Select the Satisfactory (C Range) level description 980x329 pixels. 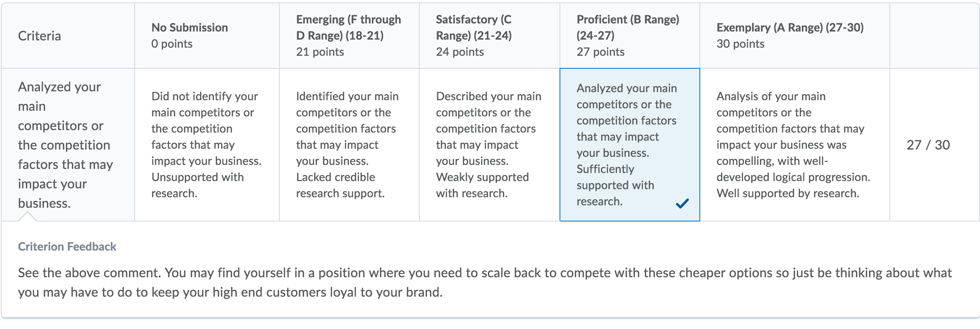tap(490, 145)
